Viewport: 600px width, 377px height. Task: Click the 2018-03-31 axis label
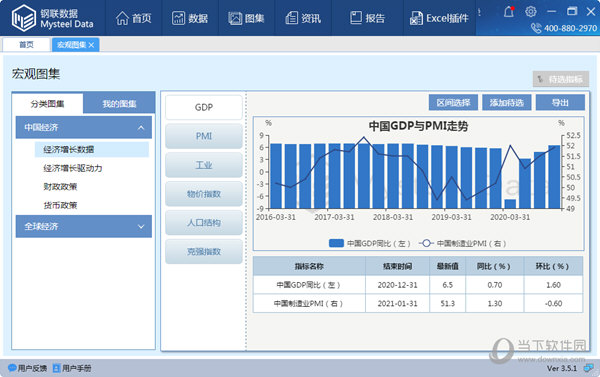pos(393,217)
